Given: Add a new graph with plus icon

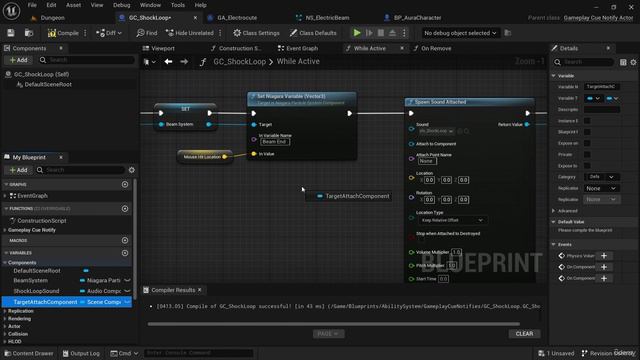Looking at the screenshot, I should click(x=125, y=184).
